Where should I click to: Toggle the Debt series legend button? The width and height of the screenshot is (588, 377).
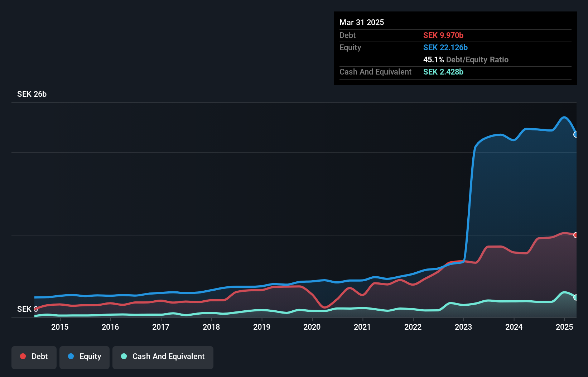point(34,357)
